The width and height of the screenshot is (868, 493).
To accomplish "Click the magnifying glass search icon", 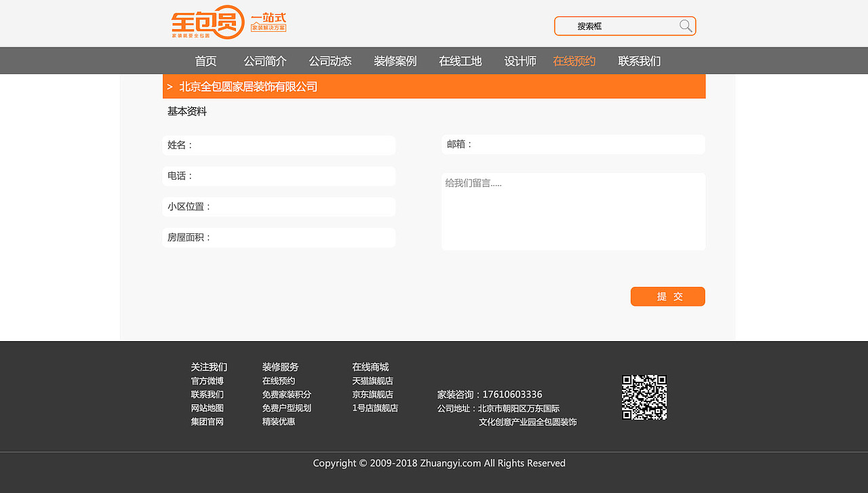I will click(x=686, y=26).
